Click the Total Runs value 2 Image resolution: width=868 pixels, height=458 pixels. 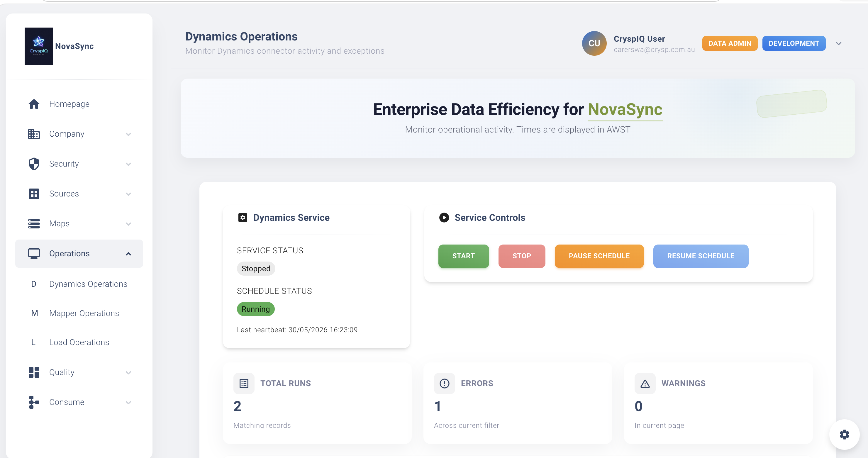click(237, 406)
